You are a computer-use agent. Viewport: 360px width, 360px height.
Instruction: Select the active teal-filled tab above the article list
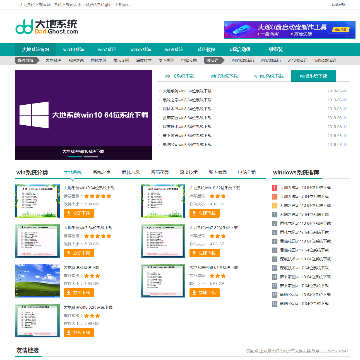(x=313, y=76)
